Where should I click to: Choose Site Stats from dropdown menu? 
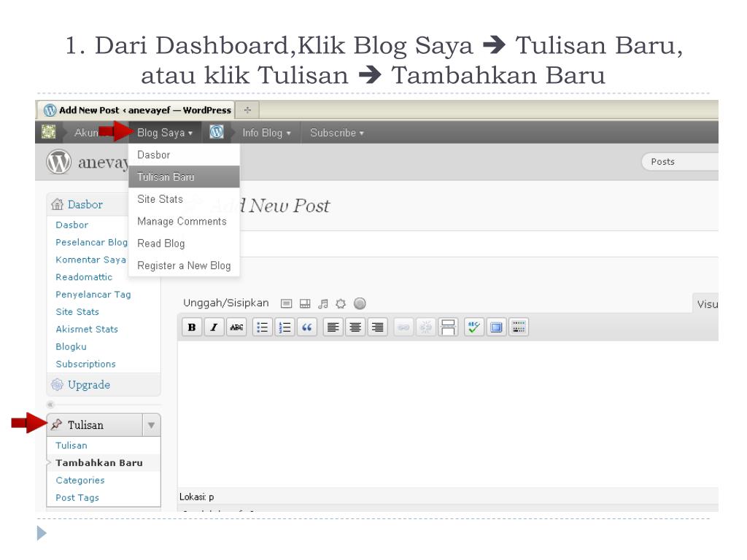tap(184, 199)
